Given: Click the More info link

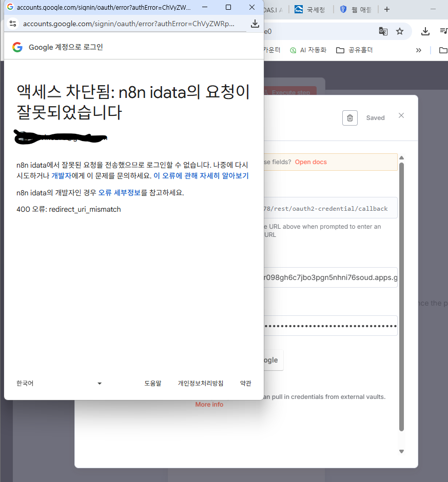Looking at the screenshot, I should tap(209, 405).
